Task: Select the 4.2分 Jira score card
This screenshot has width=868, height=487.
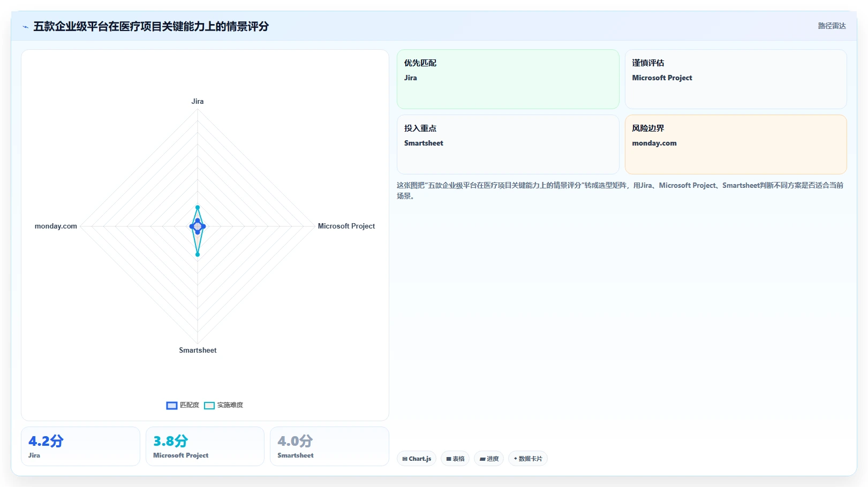Action: coord(80,446)
